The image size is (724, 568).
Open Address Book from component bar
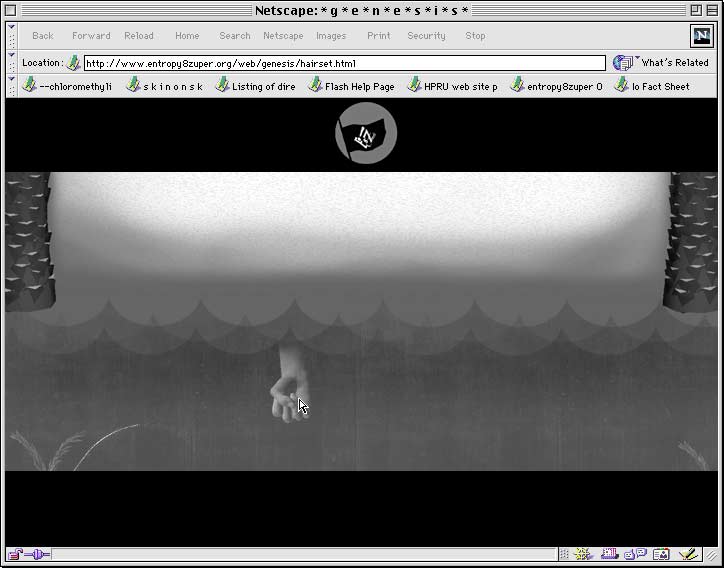click(x=661, y=554)
